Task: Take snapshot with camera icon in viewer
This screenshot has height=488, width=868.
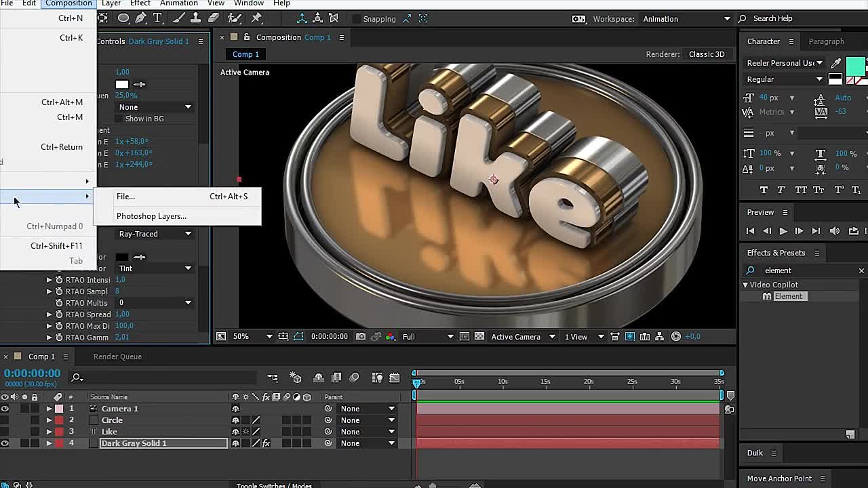Action: click(361, 336)
